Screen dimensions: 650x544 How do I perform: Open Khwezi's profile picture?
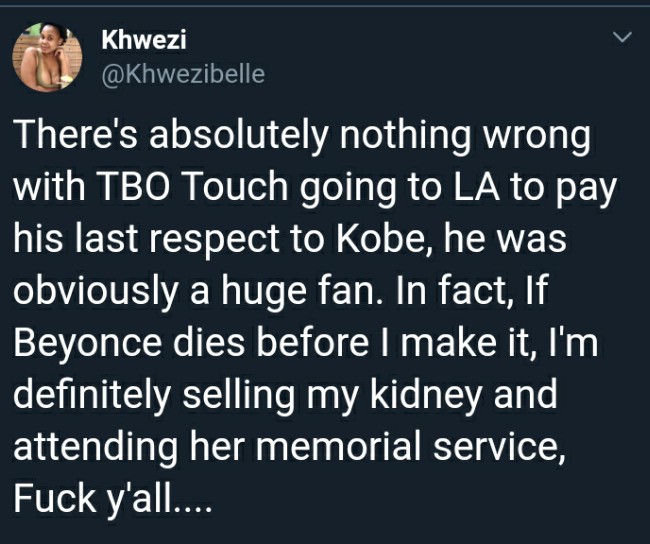47,57
